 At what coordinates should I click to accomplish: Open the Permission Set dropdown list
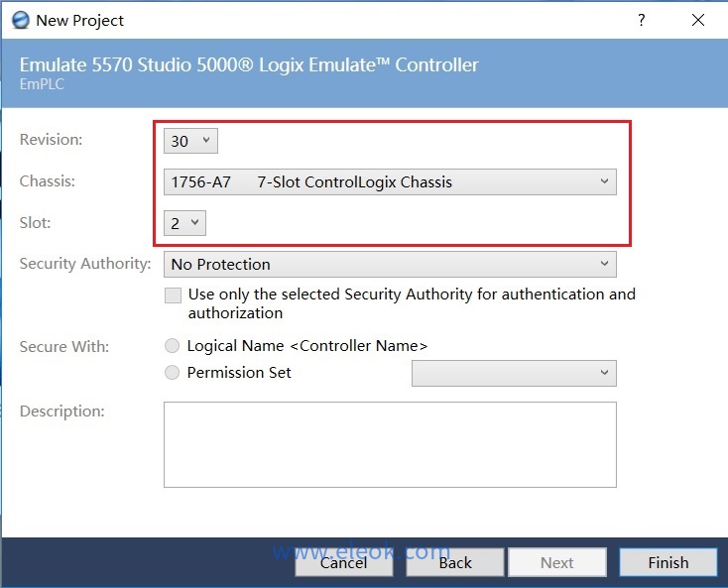coord(514,373)
